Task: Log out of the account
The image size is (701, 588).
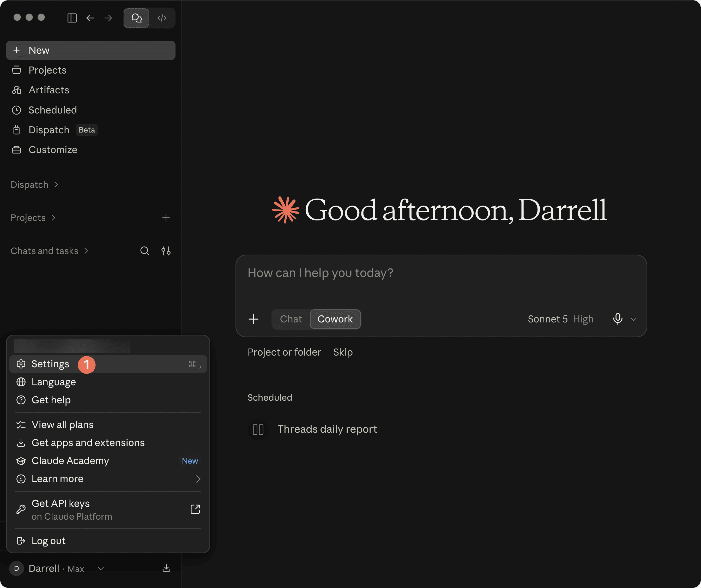Action: pos(108,541)
